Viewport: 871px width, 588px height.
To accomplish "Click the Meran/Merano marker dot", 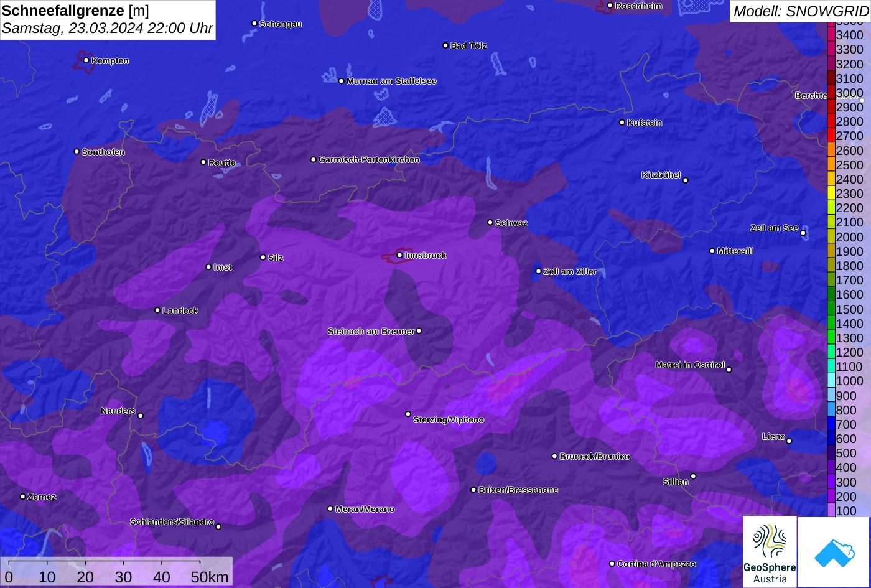I will point(330,509).
